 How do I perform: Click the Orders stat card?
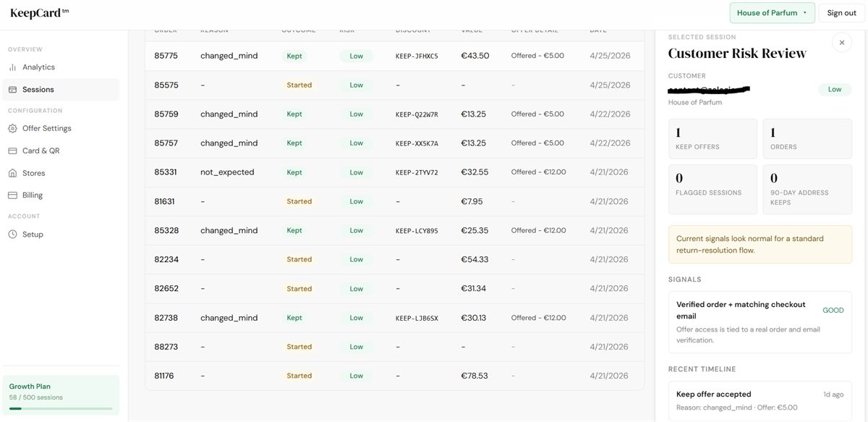(x=807, y=139)
